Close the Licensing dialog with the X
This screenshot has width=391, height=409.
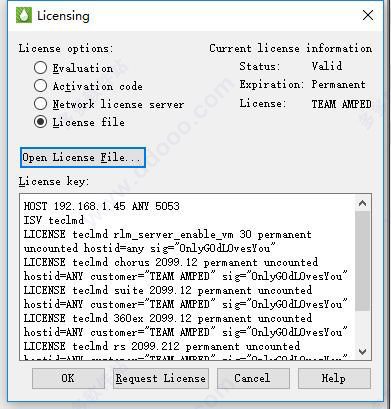tap(368, 15)
